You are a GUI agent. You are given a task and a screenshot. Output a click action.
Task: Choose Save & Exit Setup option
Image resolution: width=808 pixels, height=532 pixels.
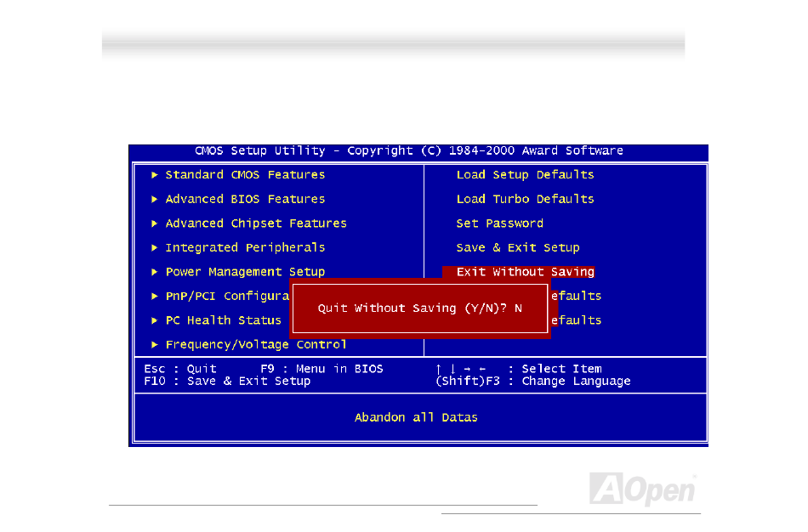518,247
